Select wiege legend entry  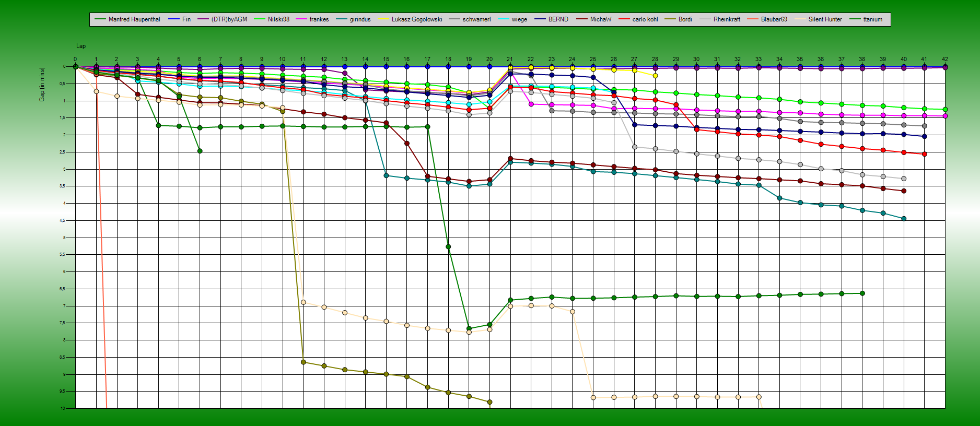pos(519,19)
